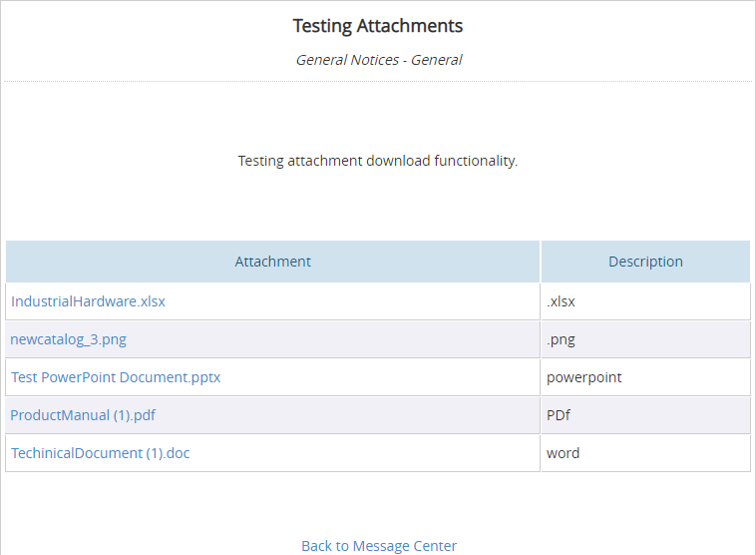Click the General Notices - General subtitle
The height and width of the screenshot is (555, 756).
378,60
